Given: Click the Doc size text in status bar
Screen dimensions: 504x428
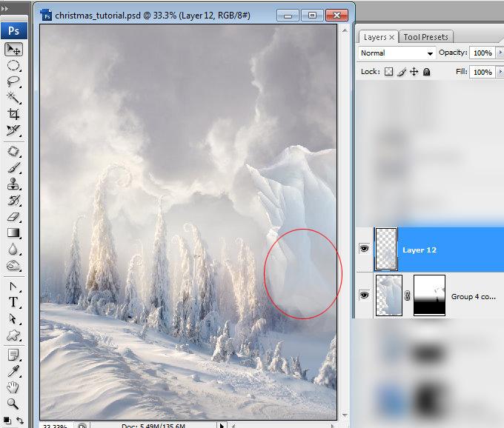Looking at the screenshot, I should tap(153, 426).
